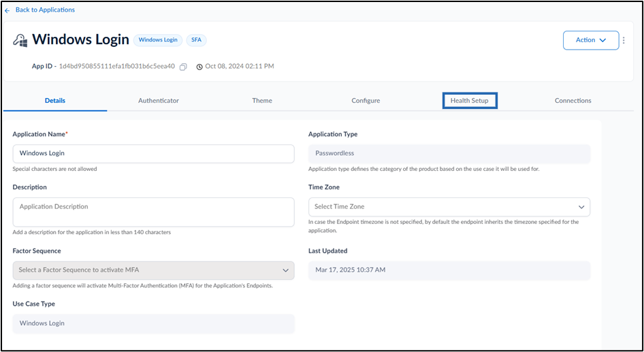Click the back arrow icon beside Back to Applications
The width and height of the screenshot is (644, 352).
(7, 10)
